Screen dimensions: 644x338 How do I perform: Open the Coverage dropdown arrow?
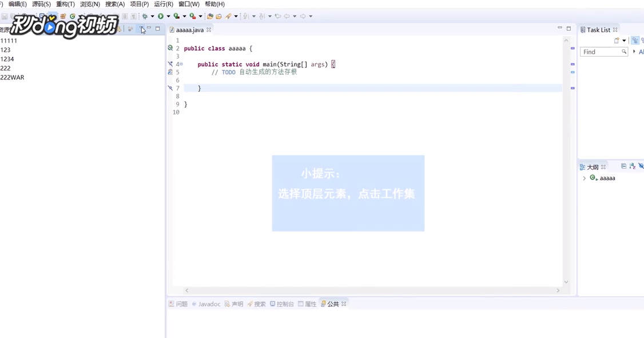[184, 17]
